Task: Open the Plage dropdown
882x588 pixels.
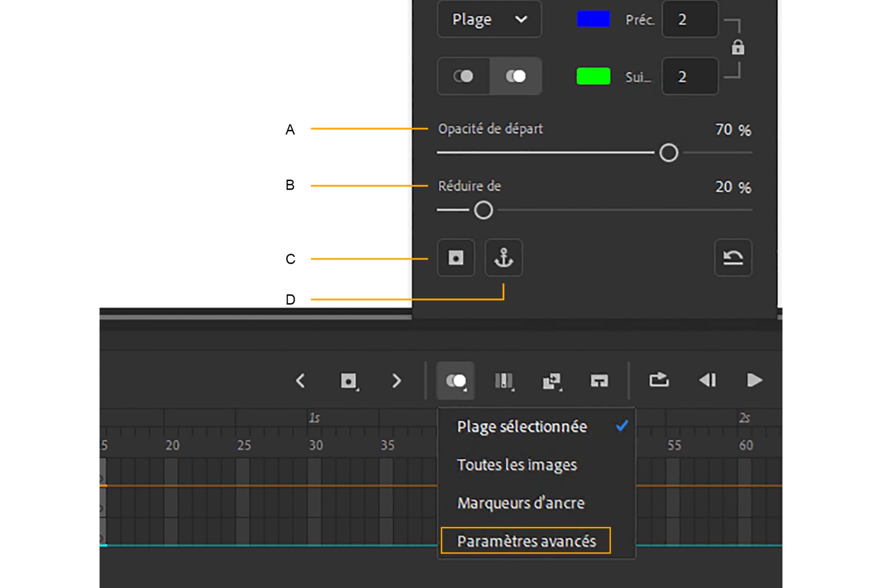Action: click(x=489, y=19)
